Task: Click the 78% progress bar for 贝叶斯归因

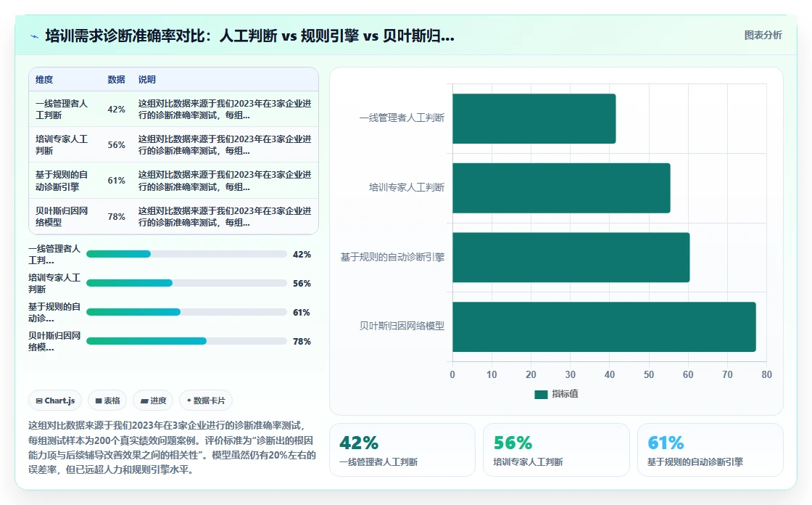Action: click(186, 341)
